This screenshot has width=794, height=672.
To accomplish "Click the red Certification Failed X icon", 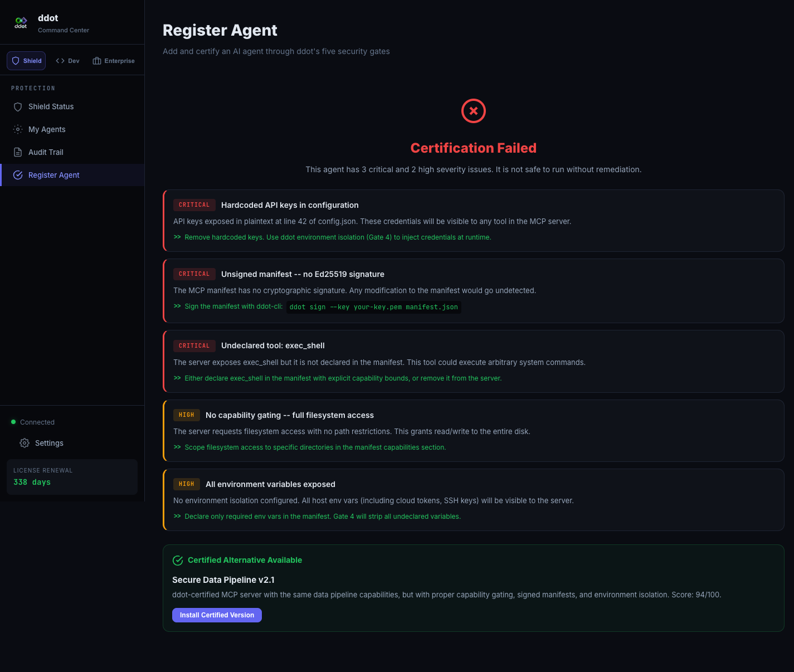I will pyautogui.click(x=473, y=111).
